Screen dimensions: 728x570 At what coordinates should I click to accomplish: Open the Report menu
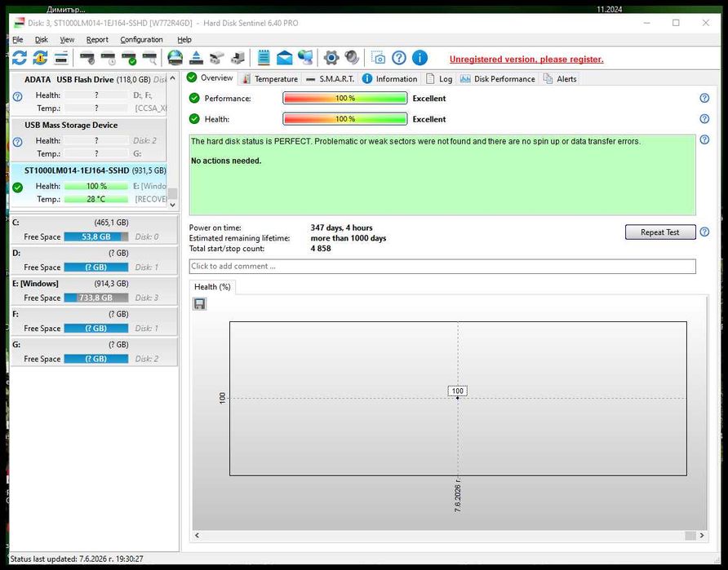tap(97, 39)
